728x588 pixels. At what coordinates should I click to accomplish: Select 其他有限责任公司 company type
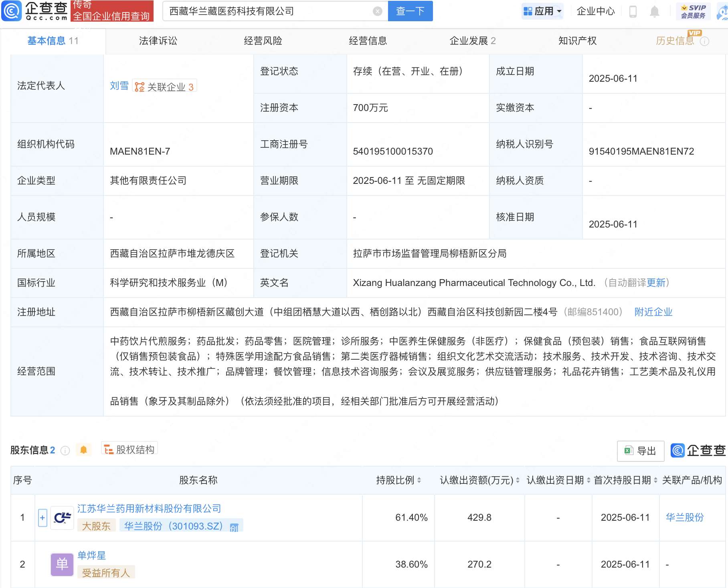tap(148, 181)
